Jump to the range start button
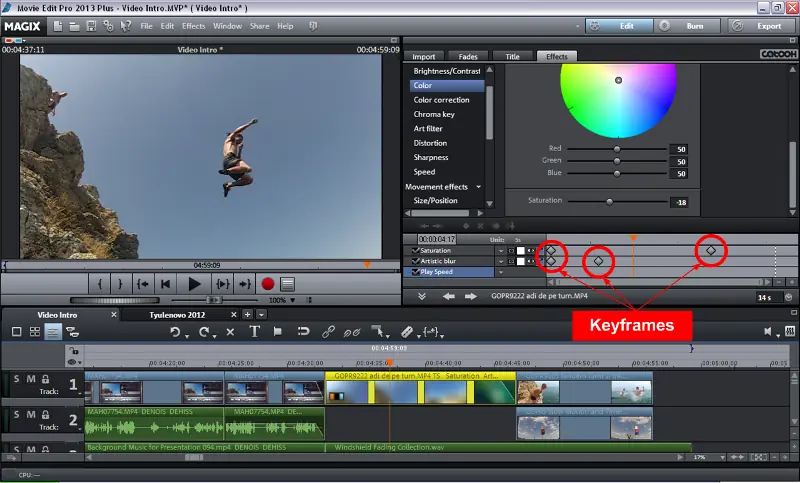The height and width of the screenshot is (483, 800). click(143, 284)
